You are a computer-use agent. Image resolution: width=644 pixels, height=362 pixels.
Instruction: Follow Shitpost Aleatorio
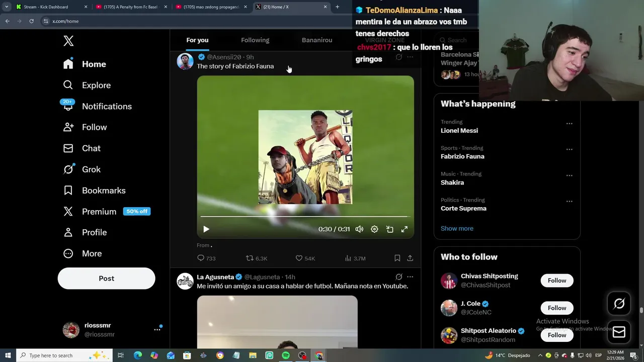557,335
